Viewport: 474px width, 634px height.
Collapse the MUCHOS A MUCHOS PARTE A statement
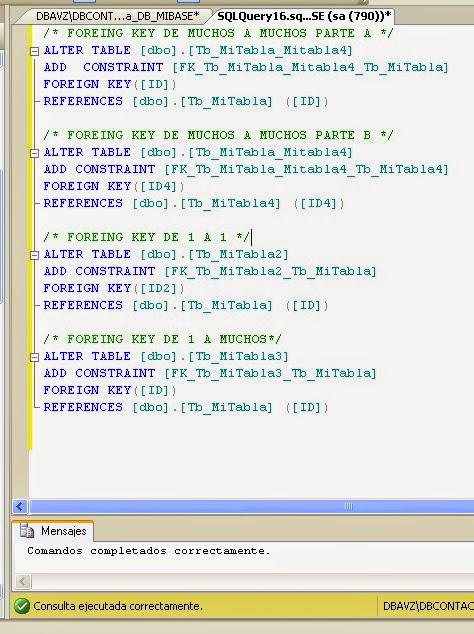(34, 51)
